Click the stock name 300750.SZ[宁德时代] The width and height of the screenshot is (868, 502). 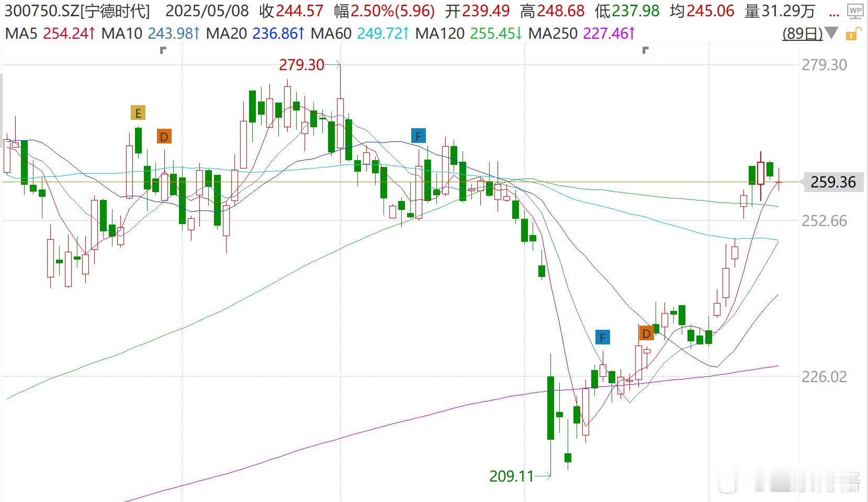coord(77,10)
